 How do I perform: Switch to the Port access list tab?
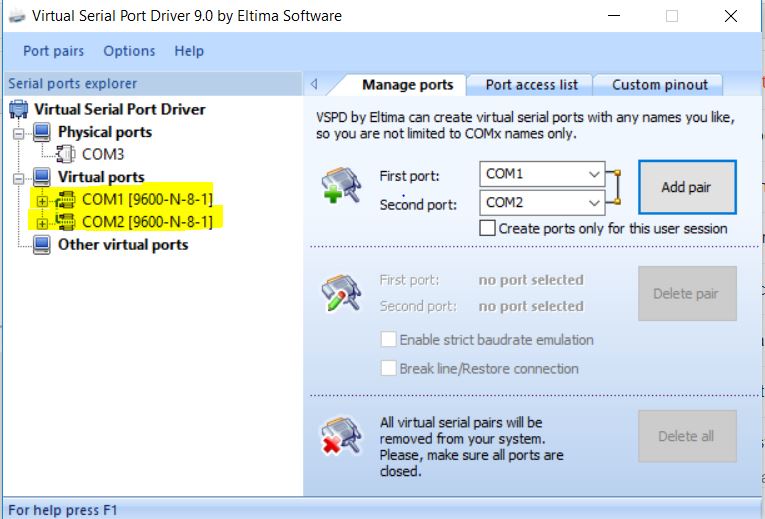(x=531, y=85)
